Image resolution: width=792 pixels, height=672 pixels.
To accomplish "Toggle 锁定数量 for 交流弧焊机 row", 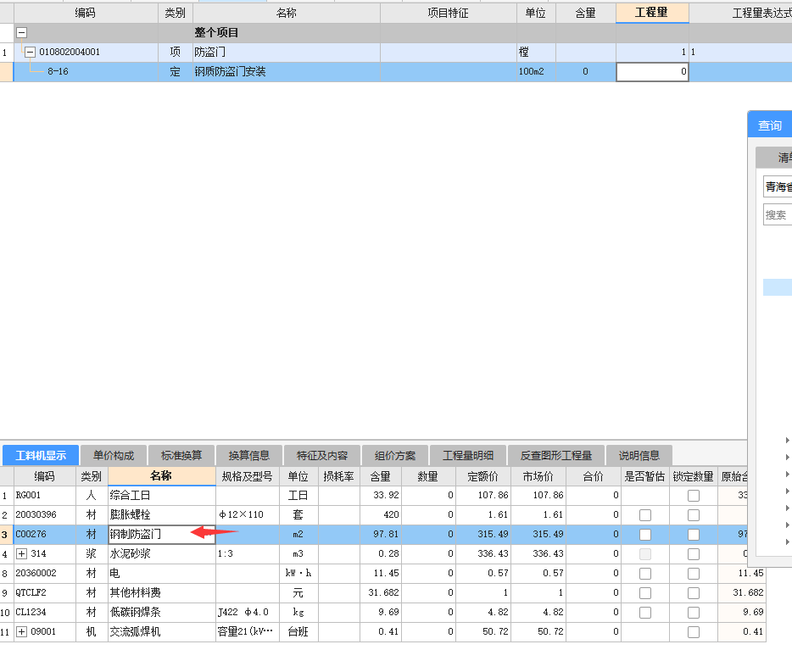I will click(694, 632).
